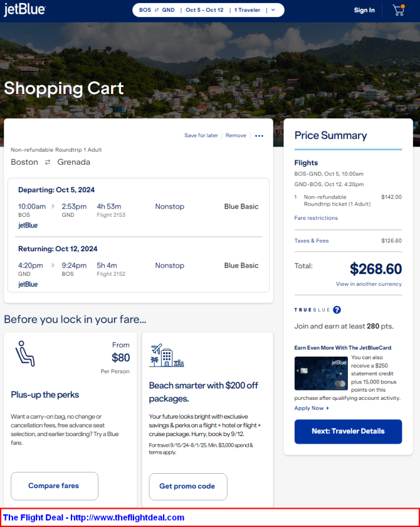The image size is (420, 527).
Task: Click Apply Now for the JetBlue Card
Action: 311,408
